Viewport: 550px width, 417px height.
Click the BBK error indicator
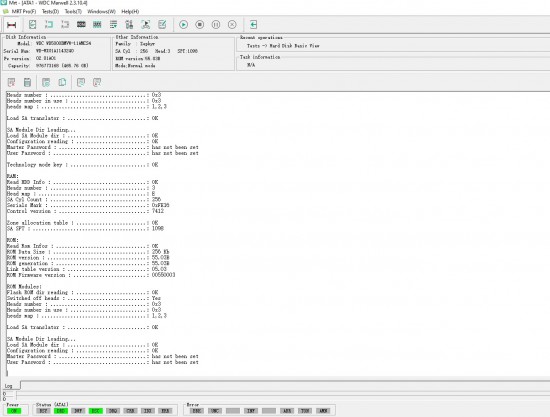coord(197,411)
